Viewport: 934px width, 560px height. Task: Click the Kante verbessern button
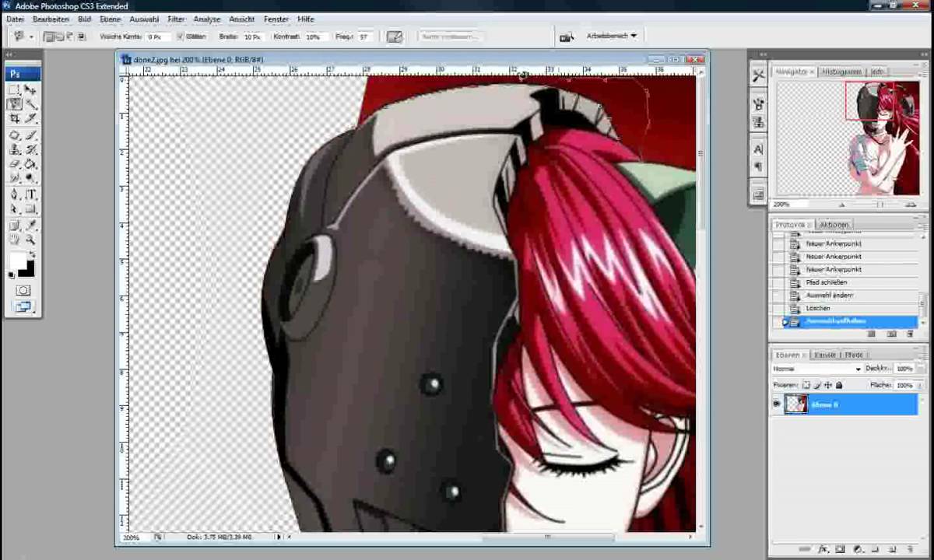pyautogui.click(x=450, y=37)
